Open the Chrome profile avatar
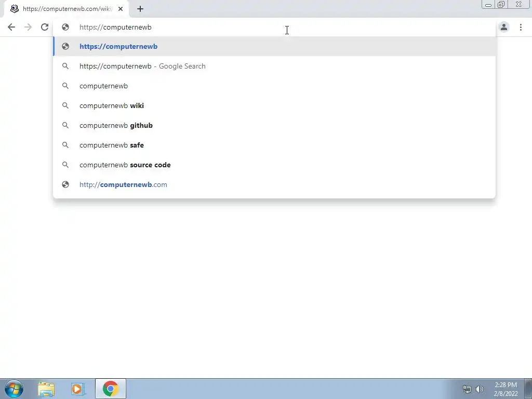The image size is (532, 399). 504,27
